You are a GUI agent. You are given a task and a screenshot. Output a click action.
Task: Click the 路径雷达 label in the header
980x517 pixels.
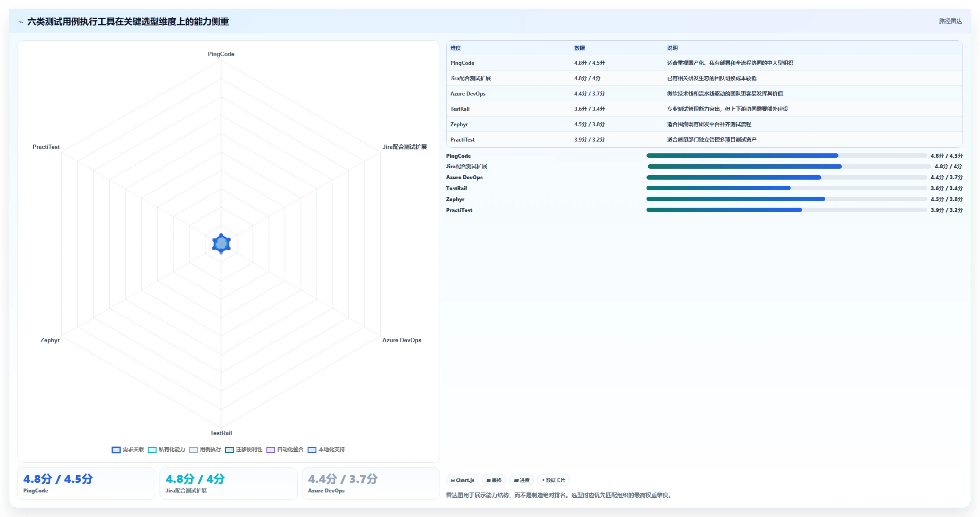[950, 21]
